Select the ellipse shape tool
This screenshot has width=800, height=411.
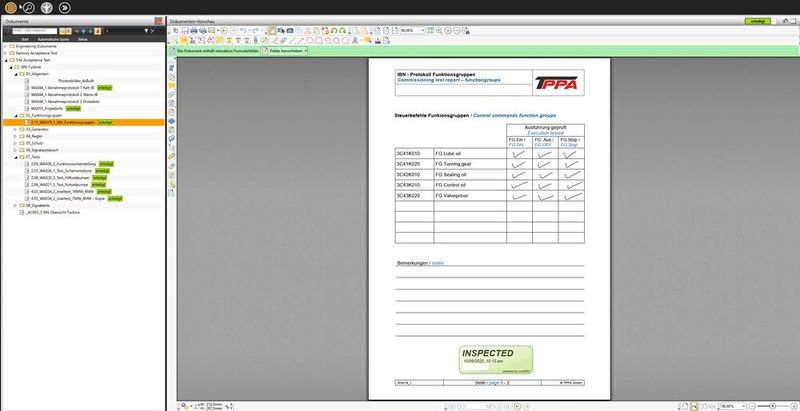pyautogui.click(x=310, y=40)
